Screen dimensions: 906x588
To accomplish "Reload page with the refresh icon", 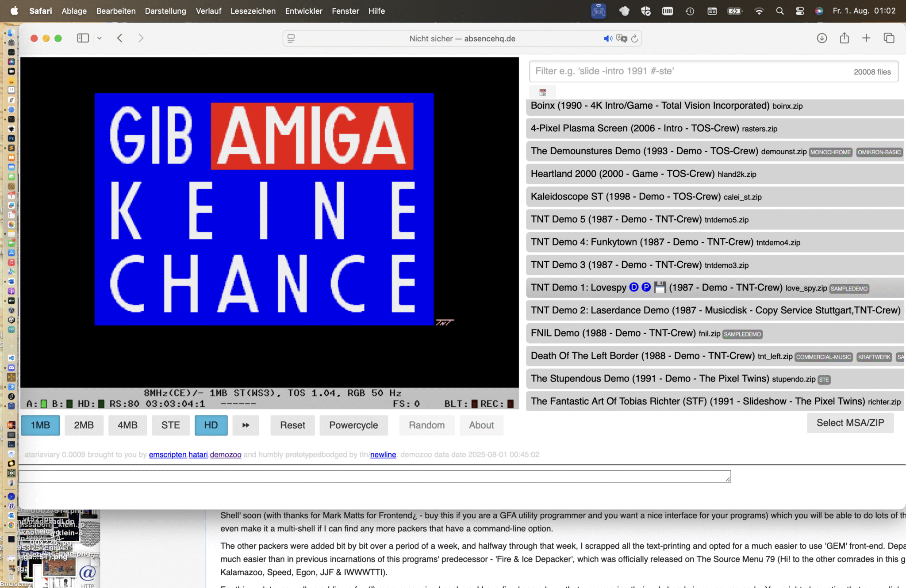I will pos(634,38).
